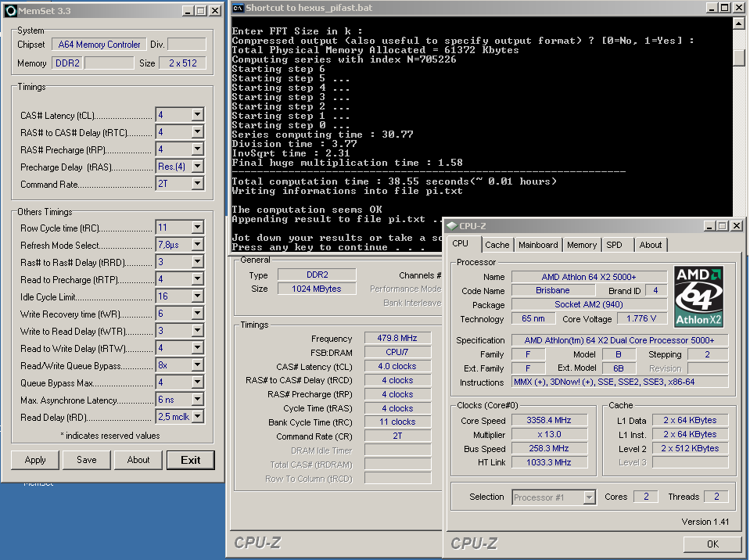Click the FSB:DRAM CPU/7 value
The width and height of the screenshot is (750, 560).
(397, 352)
